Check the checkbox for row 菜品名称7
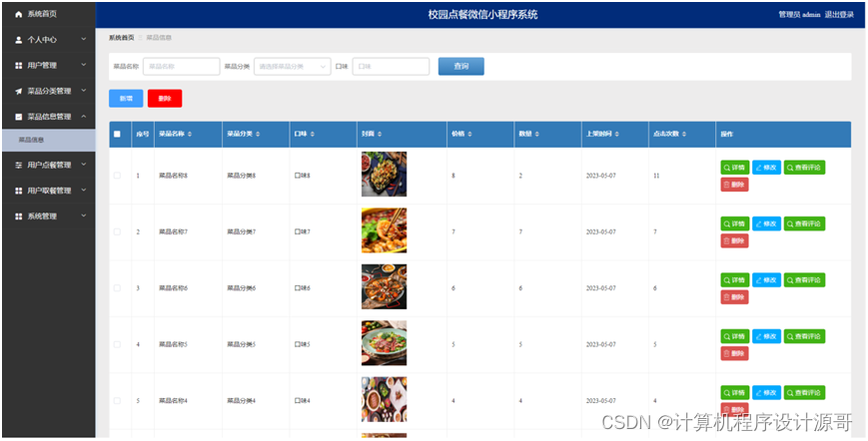This screenshot has height=441, width=868. coord(117,232)
